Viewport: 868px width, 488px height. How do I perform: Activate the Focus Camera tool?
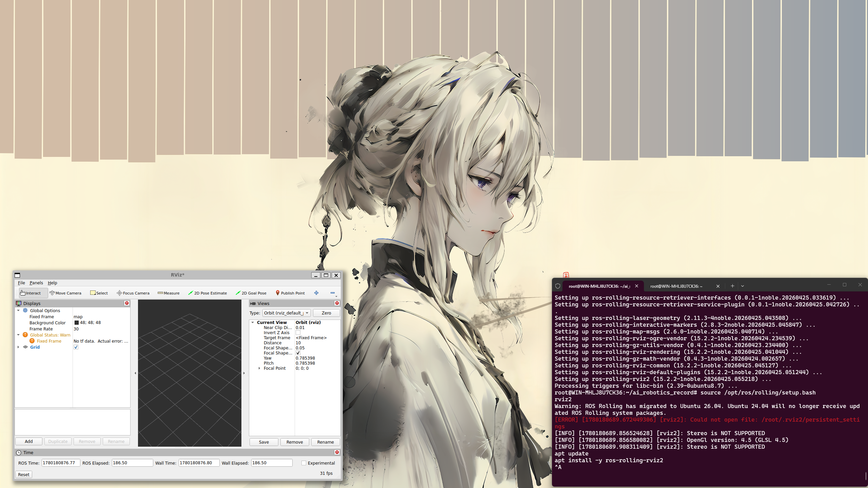pyautogui.click(x=133, y=293)
